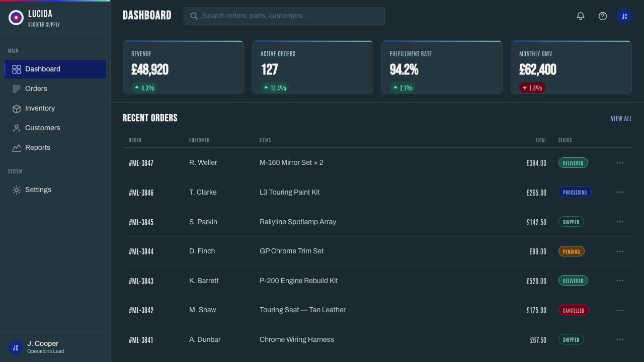
Task: Open the more menu for order #ML-3842
Action: coord(620,310)
